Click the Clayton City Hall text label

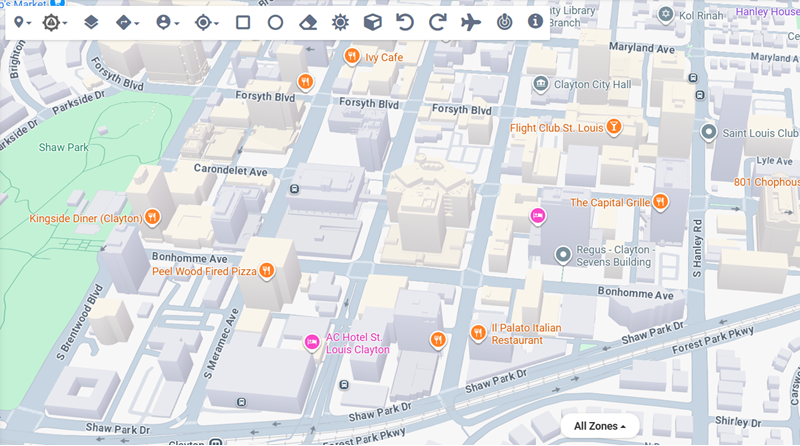[593, 84]
